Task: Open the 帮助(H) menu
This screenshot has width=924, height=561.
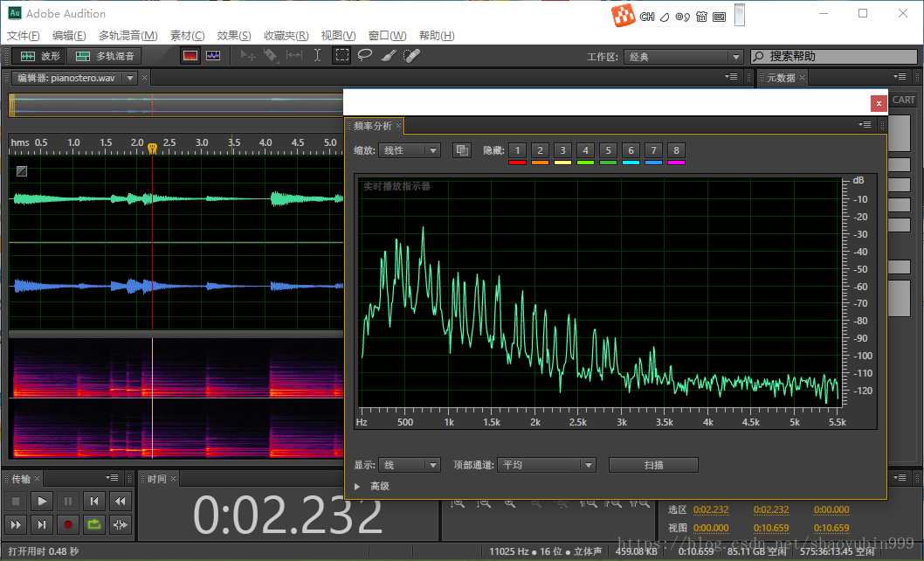Action: (437, 36)
